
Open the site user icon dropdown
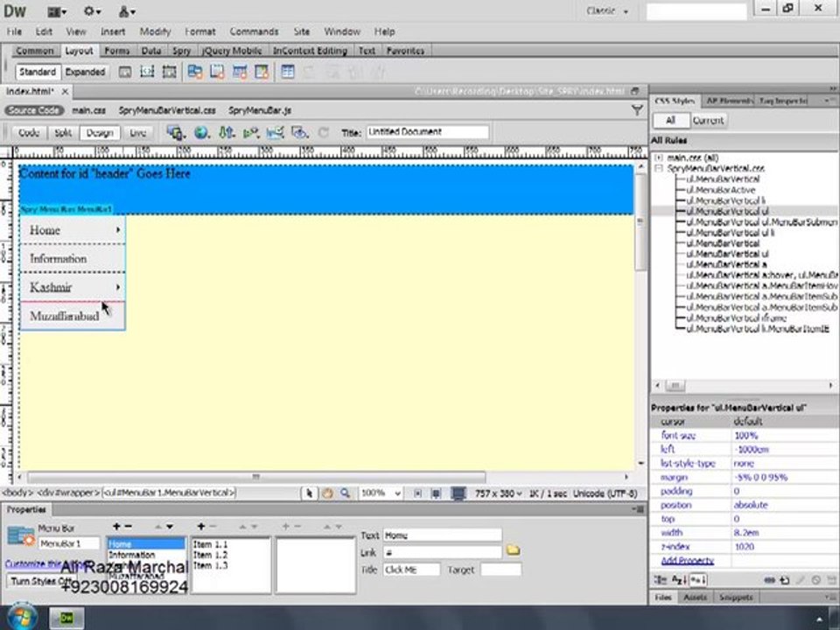127,11
